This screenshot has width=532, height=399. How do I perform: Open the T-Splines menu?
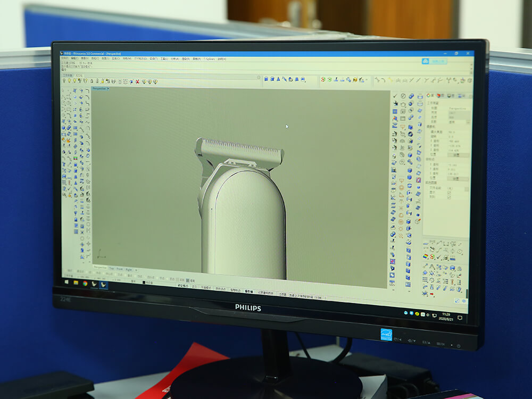point(209,59)
